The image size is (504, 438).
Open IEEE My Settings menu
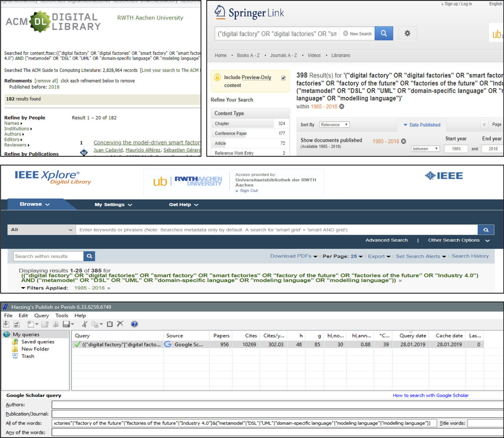113,205
